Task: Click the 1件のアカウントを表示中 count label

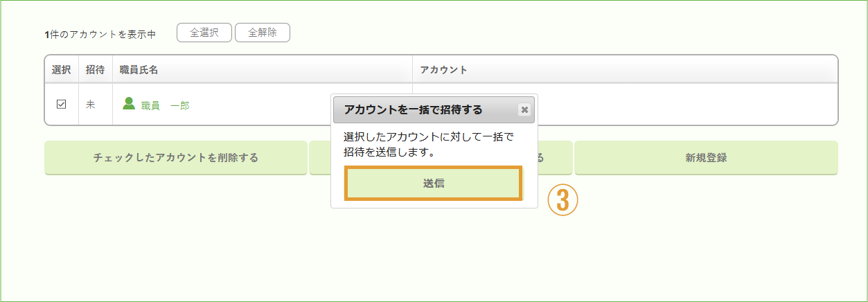Action: (x=100, y=34)
